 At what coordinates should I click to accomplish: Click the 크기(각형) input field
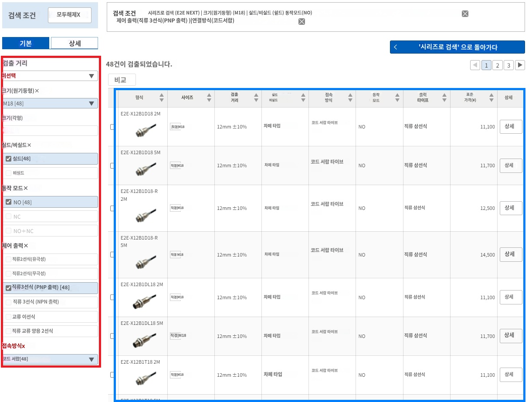(50, 131)
